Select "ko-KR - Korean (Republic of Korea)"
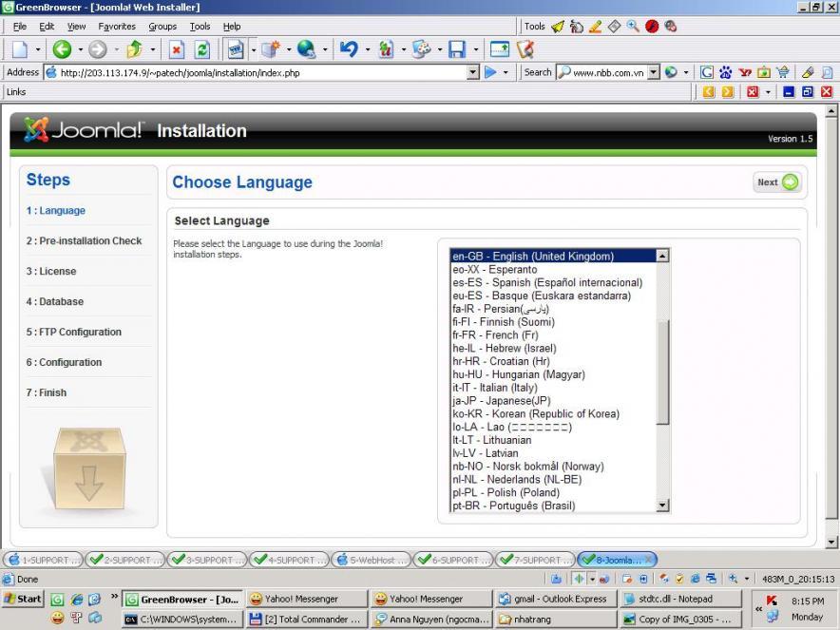Screen dimensions: 840x630 point(553,413)
